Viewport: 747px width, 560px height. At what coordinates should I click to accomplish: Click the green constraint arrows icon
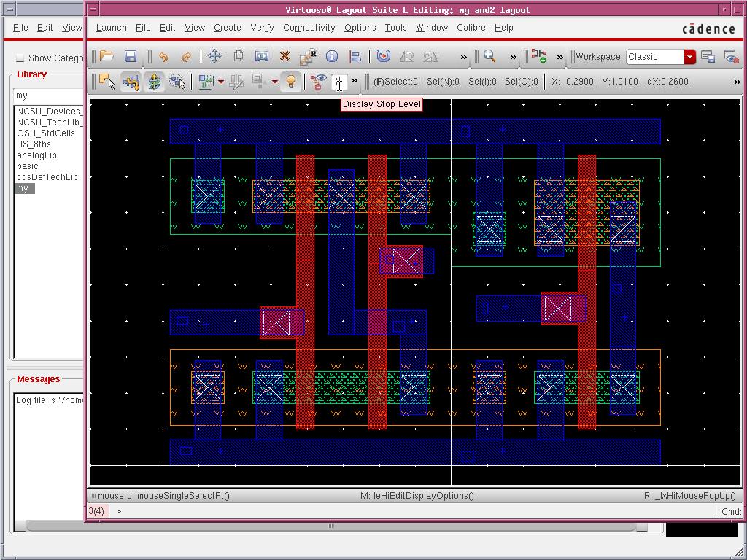(206, 82)
